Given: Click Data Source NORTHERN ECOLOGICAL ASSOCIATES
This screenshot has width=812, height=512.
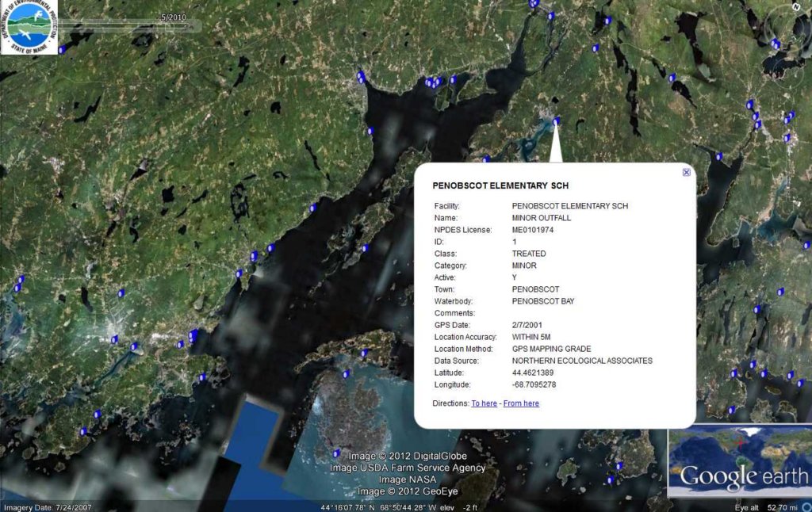Looking at the screenshot, I should [x=582, y=361].
